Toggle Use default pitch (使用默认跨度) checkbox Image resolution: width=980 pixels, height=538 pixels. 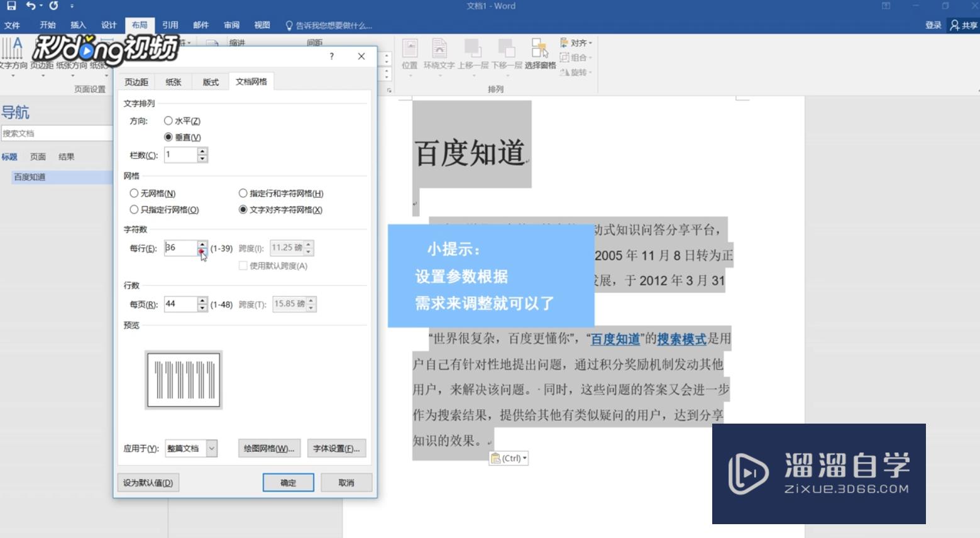tap(243, 266)
